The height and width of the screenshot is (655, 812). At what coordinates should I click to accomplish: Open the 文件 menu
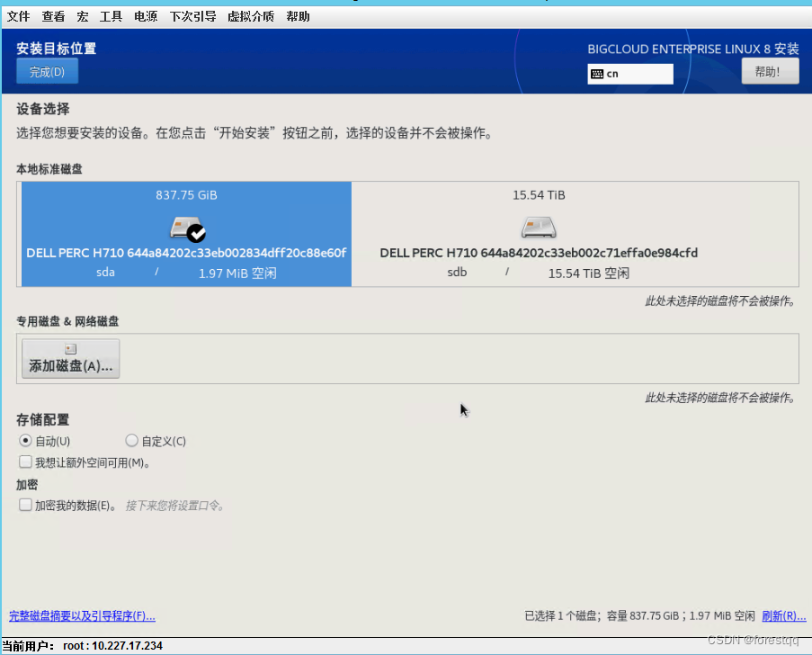coord(18,16)
